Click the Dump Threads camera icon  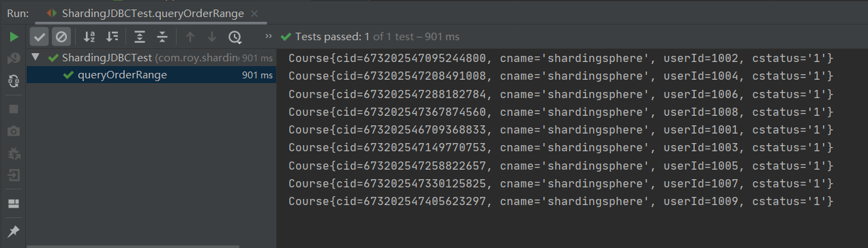point(14,131)
